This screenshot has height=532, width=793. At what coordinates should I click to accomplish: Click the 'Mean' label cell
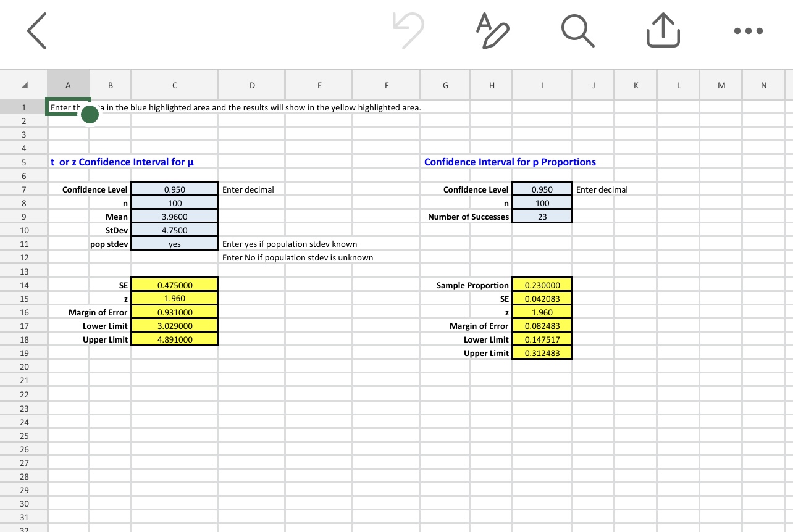117,217
